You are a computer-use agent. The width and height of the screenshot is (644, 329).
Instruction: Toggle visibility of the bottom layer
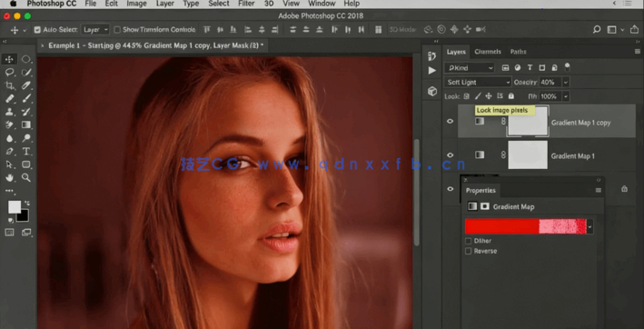[x=451, y=189]
